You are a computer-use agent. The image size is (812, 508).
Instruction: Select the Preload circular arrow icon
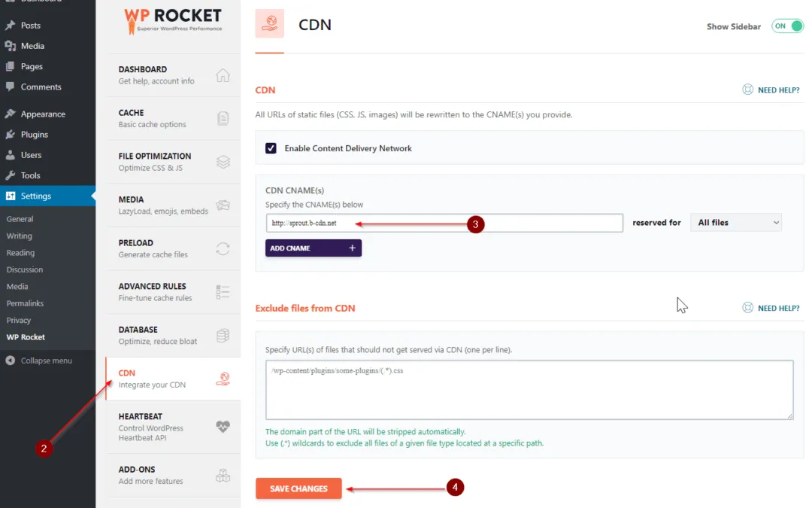223,248
